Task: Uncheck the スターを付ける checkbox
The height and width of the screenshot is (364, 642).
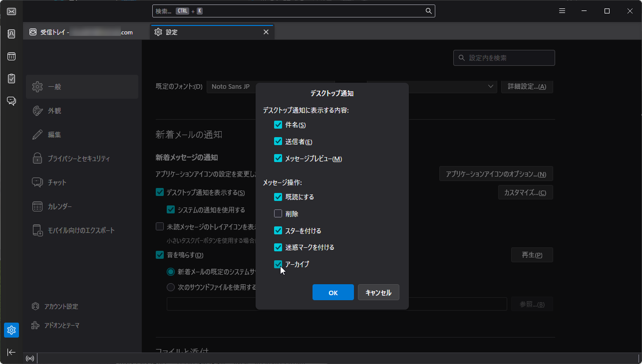Action: pos(279,231)
